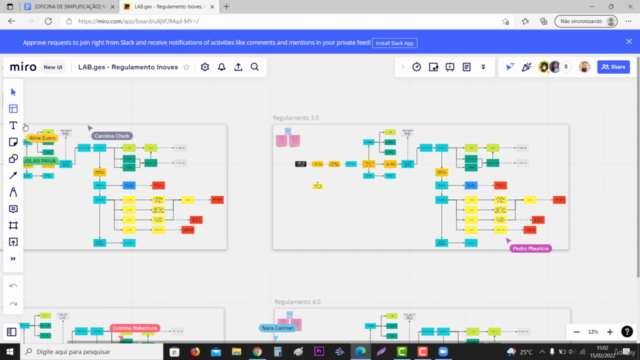Open Chrome from the taskbar
Image resolution: width=640 pixels, height=360 pixels.
257,352
